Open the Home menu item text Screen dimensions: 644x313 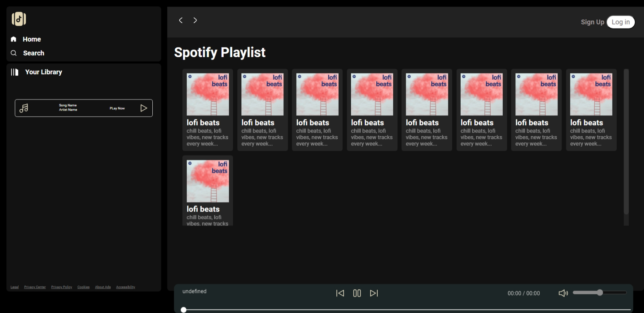(x=32, y=39)
